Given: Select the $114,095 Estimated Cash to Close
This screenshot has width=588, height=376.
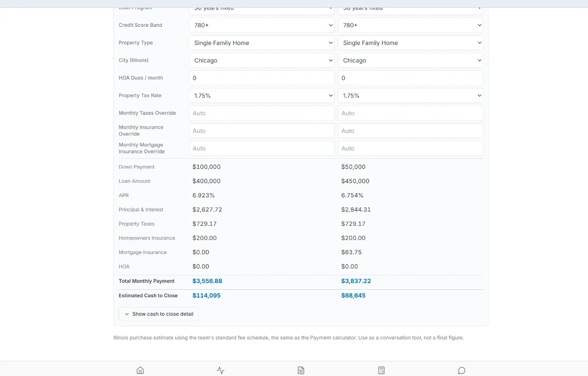Looking at the screenshot, I should [207, 295].
